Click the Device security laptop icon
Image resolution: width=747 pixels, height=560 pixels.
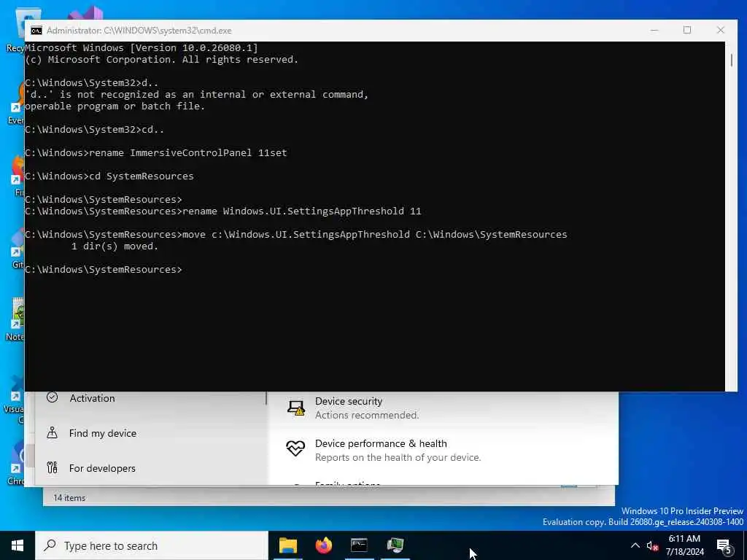tap(295, 408)
